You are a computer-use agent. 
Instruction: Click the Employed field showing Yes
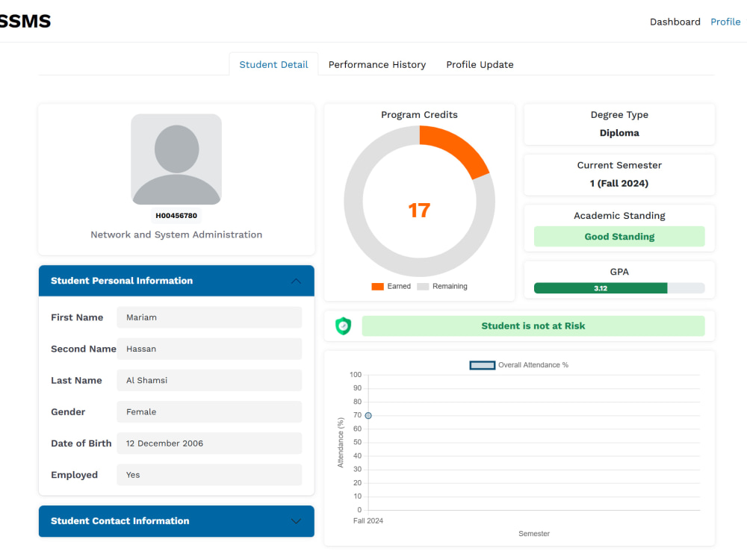209,475
